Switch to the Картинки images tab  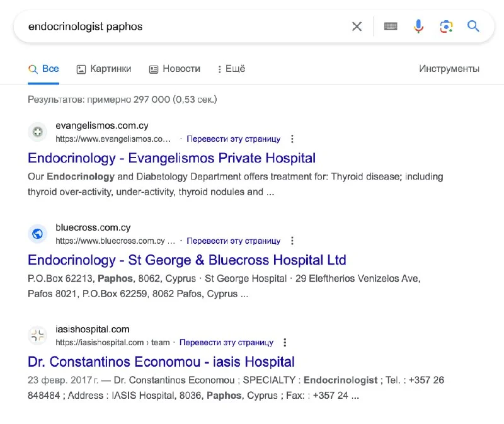[104, 69]
